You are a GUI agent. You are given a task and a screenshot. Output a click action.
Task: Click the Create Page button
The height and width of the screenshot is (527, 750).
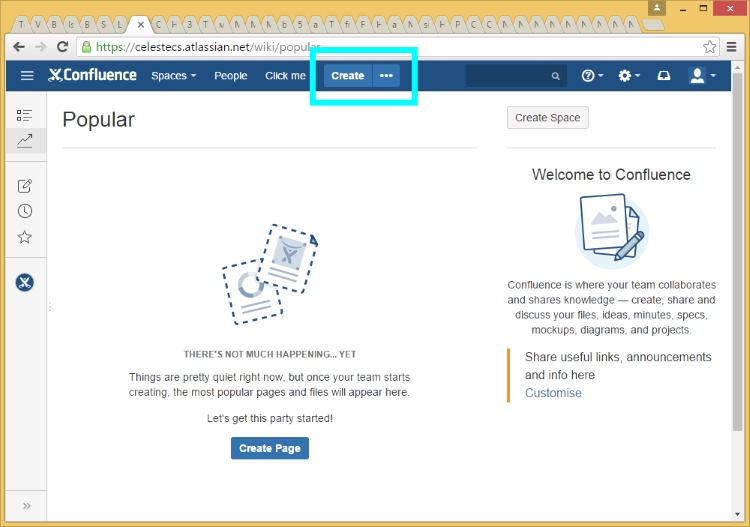(270, 448)
